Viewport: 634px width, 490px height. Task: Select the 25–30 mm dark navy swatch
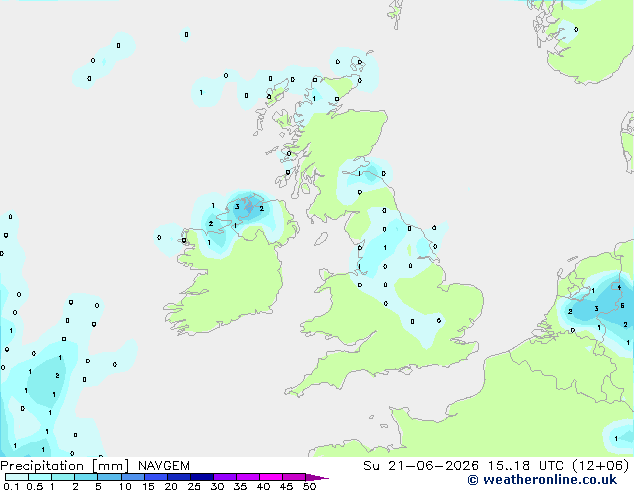pos(202,477)
